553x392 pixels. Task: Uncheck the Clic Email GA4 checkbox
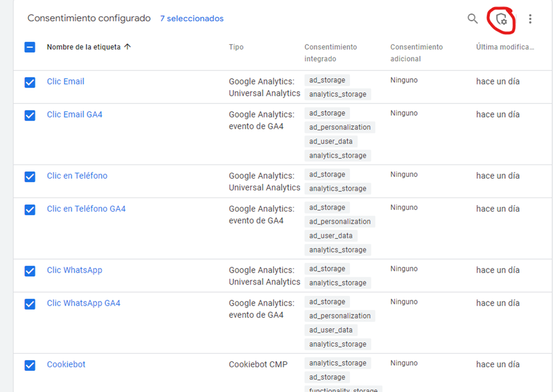30,115
